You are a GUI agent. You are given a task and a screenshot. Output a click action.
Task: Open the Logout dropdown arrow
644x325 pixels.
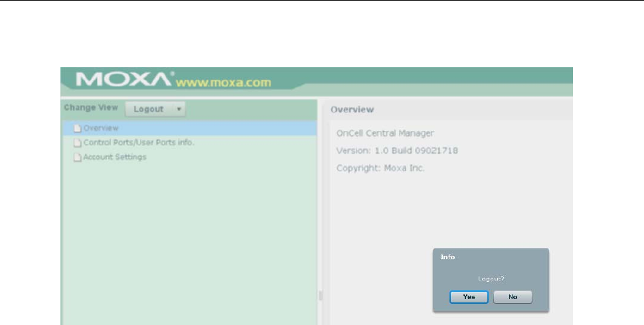(x=179, y=110)
